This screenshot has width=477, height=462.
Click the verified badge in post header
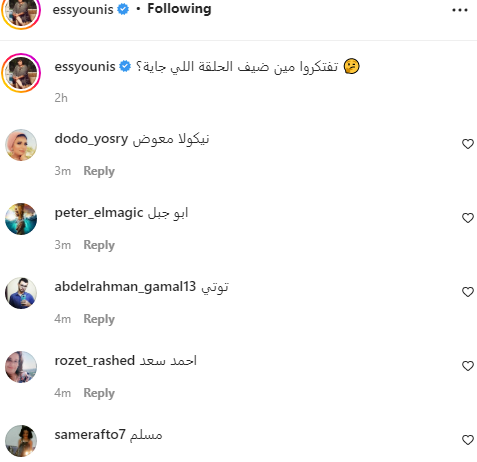[123, 9]
